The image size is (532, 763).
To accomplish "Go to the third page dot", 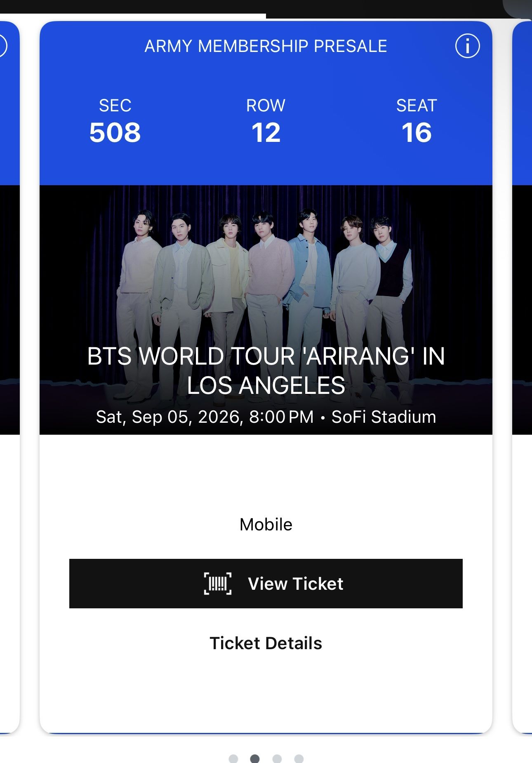I will 277,759.
